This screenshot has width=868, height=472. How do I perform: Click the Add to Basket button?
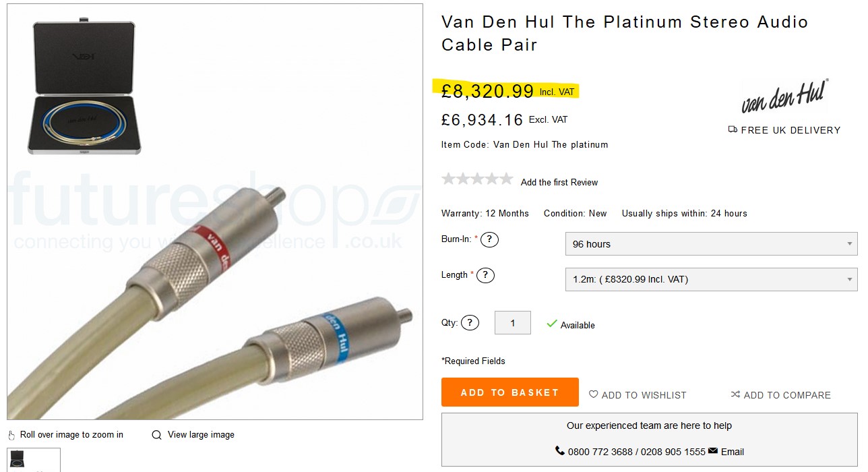click(x=510, y=392)
